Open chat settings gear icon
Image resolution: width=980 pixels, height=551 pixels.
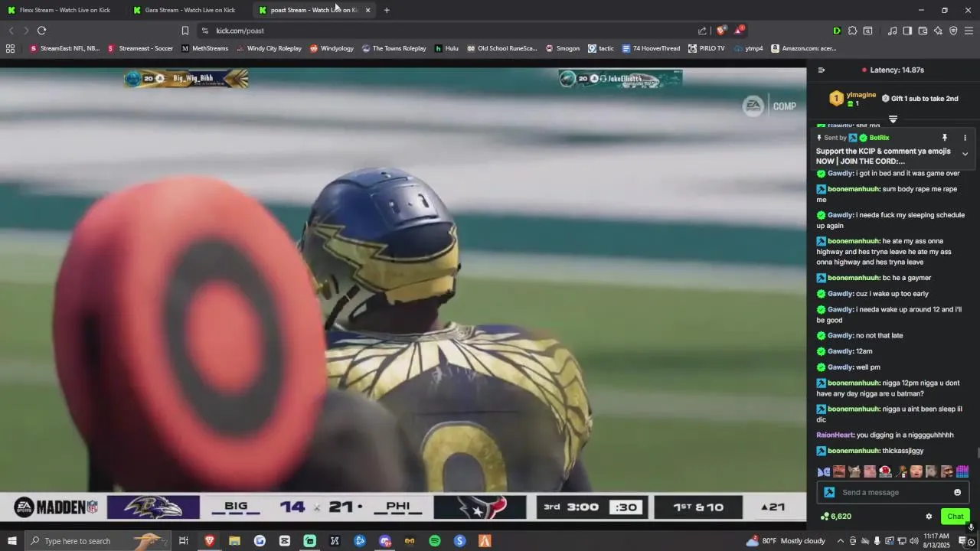(x=929, y=517)
